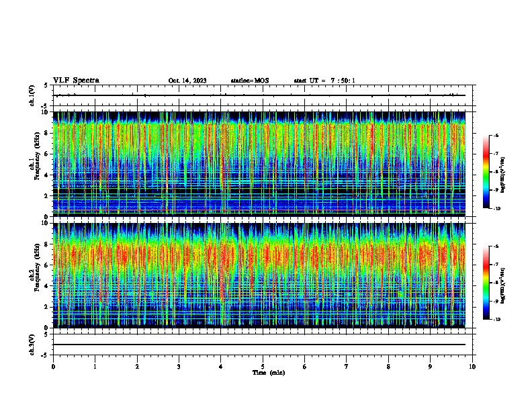532x411 pixels.
Task: Click the "10" kHz tick of ch.1 spectrogram
Action: pyautogui.click(x=46, y=112)
